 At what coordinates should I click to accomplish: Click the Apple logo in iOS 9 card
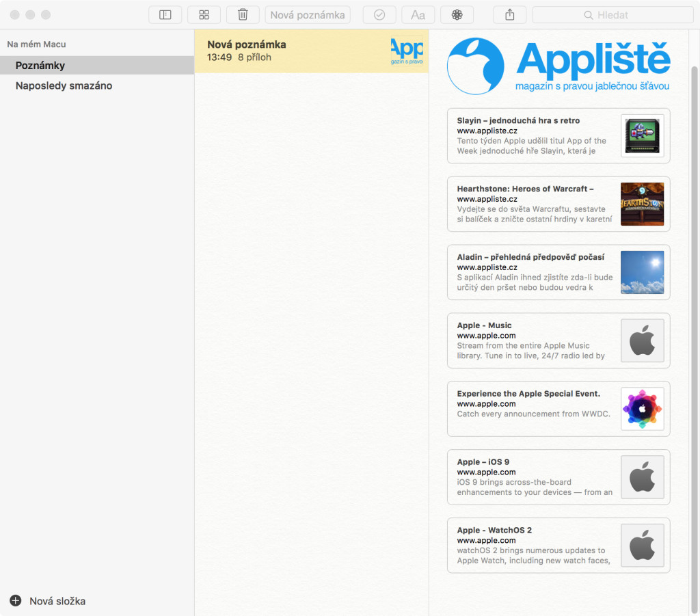(x=642, y=477)
